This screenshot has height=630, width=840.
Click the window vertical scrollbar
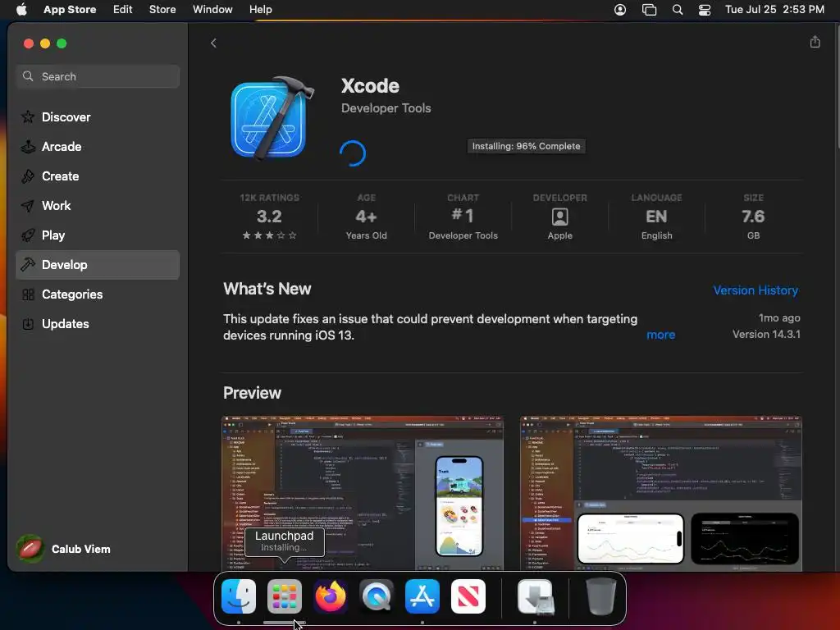[x=837, y=85]
